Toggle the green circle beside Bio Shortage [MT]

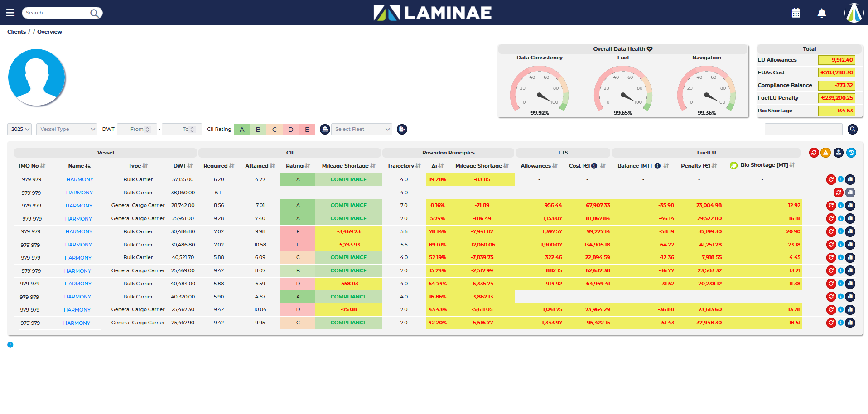click(733, 166)
